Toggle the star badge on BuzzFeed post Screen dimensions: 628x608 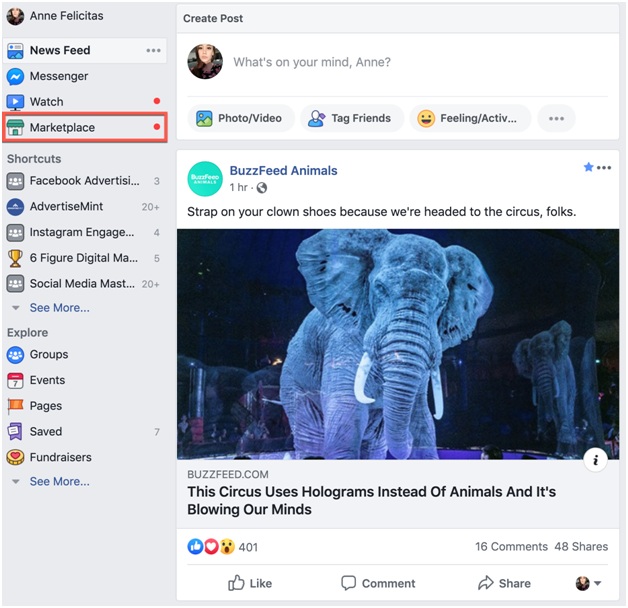pyautogui.click(x=589, y=167)
